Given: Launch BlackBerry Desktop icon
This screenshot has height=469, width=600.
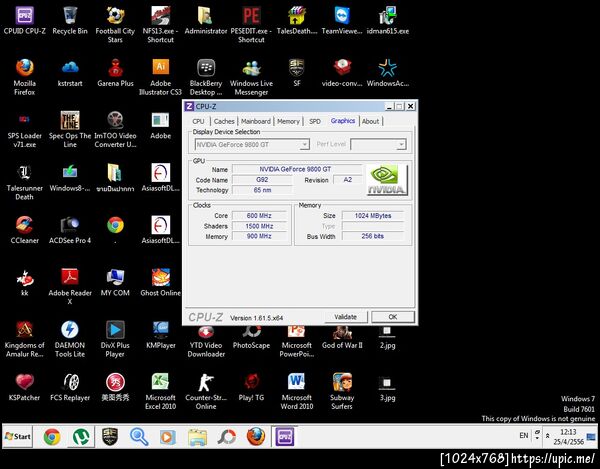Looking at the screenshot, I should pos(206,77).
